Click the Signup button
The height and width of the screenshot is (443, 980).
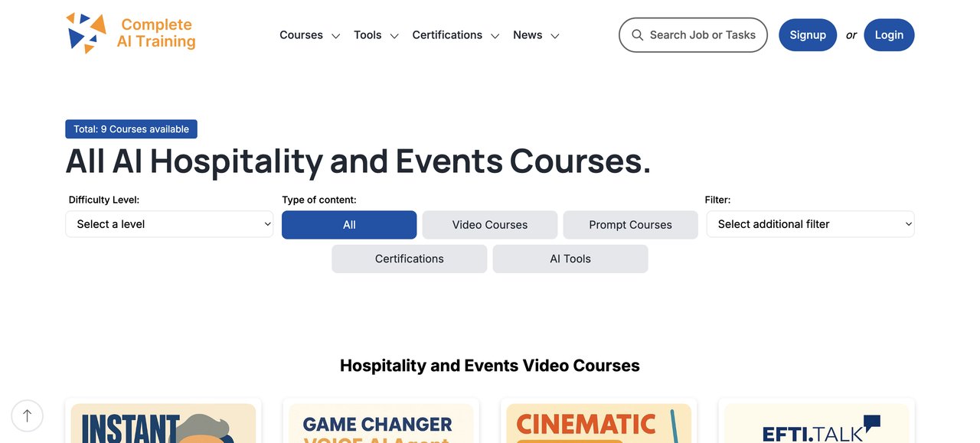808,35
